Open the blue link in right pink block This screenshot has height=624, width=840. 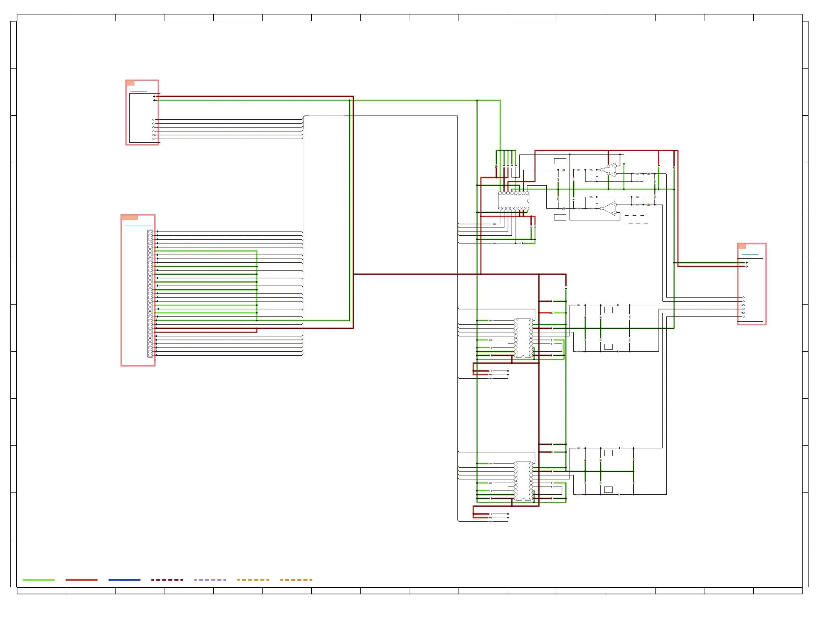click(750, 254)
